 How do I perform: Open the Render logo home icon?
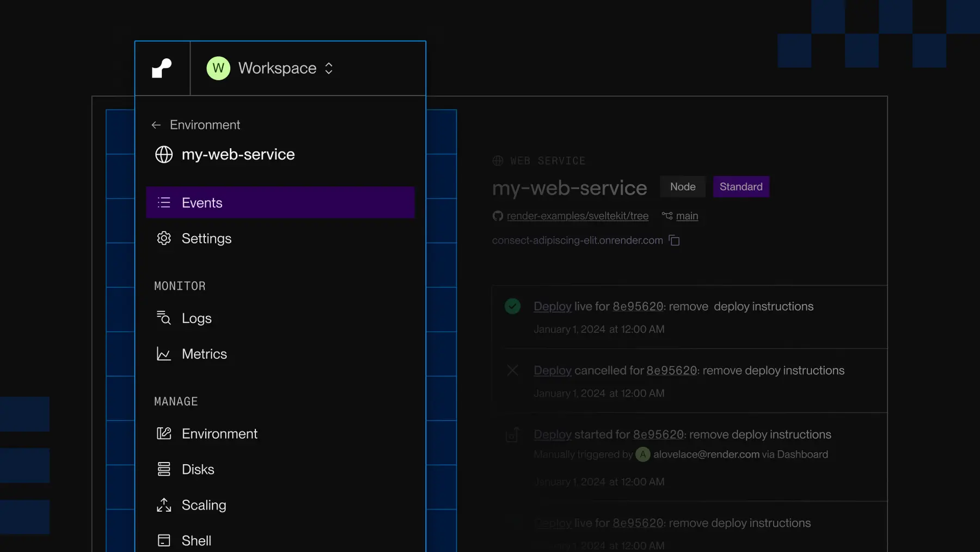click(x=162, y=68)
